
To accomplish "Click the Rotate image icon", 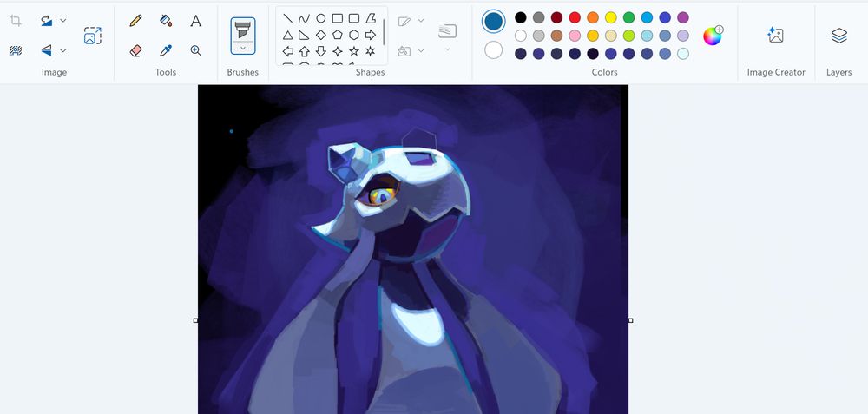I will click(x=47, y=21).
